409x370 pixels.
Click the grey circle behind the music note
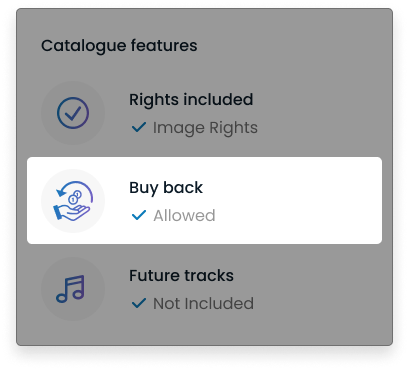pyautogui.click(x=73, y=289)
